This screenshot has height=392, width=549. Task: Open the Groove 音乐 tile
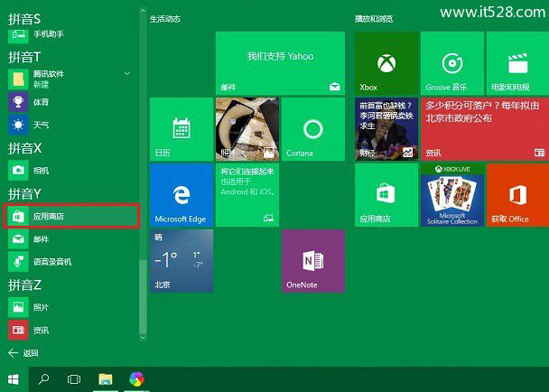tap(452, 63)
